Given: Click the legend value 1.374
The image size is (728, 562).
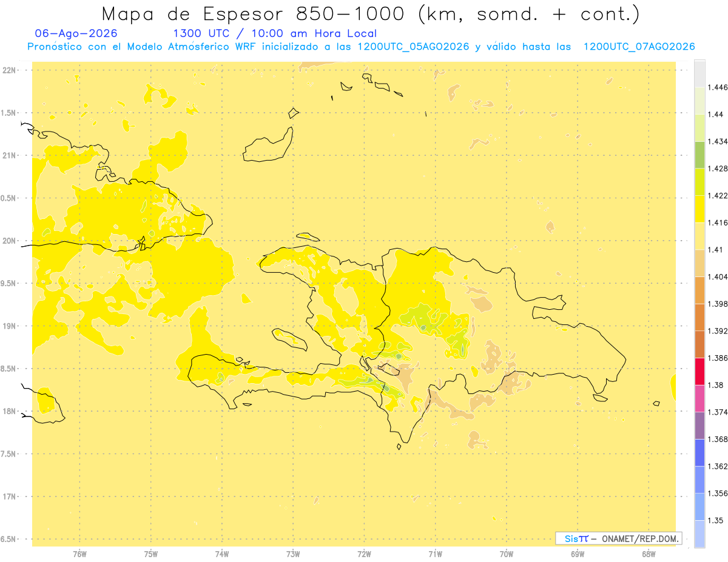Looking at the screenshot, I should click(718, 412).
